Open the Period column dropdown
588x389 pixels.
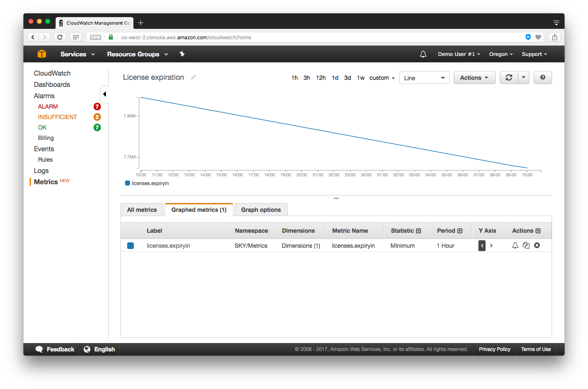460,231
